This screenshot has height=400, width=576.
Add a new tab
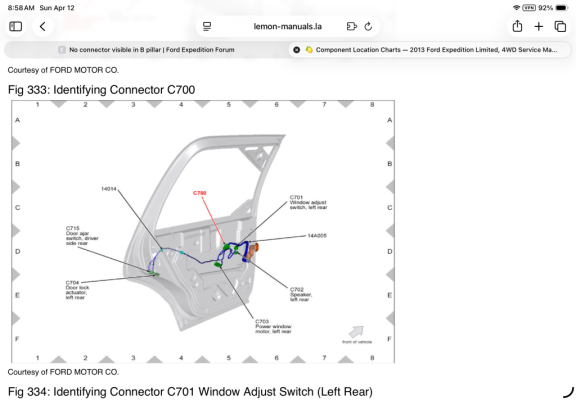[x=539, y=26]
